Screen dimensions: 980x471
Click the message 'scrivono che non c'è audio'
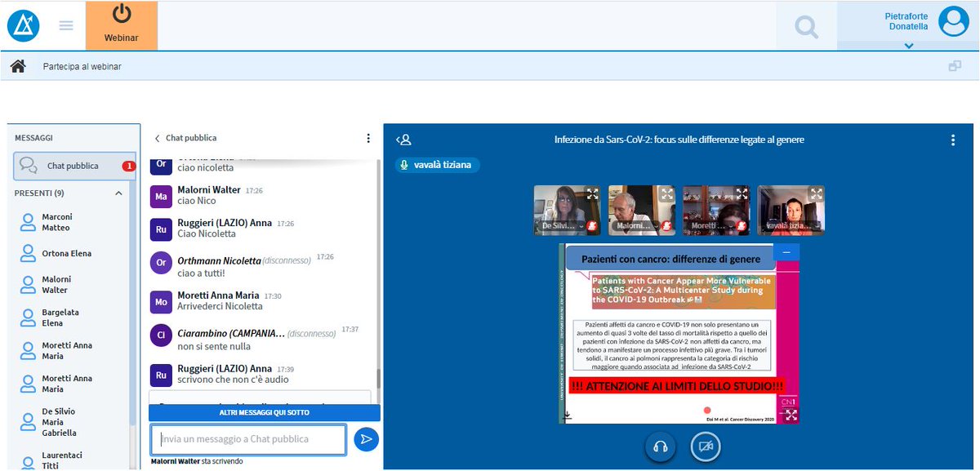(x=233, y=380)
